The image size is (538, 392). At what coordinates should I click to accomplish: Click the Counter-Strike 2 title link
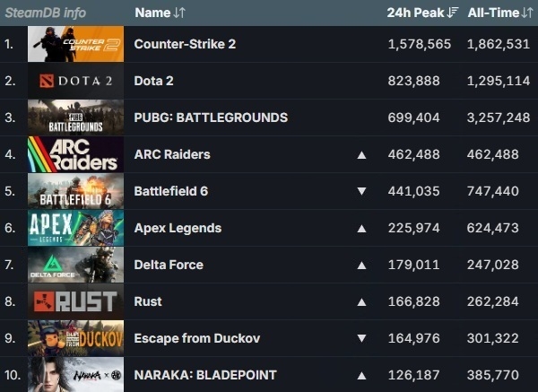185,44
